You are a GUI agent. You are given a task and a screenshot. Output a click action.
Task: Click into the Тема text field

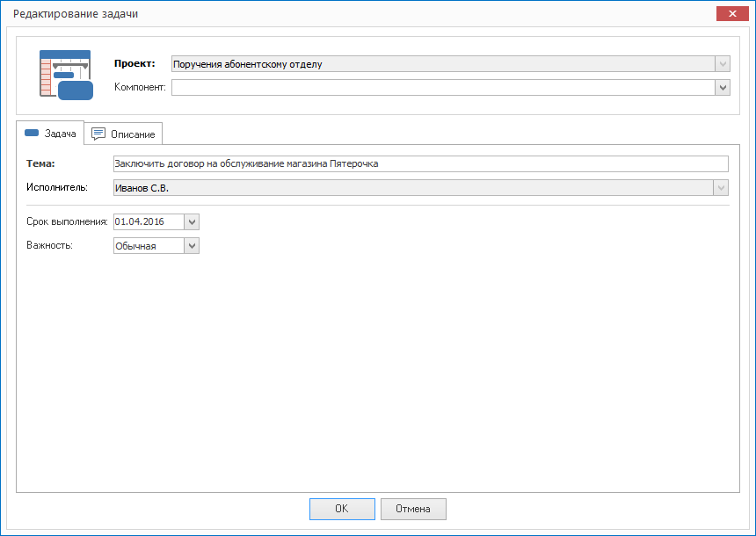tap(421, 164)
